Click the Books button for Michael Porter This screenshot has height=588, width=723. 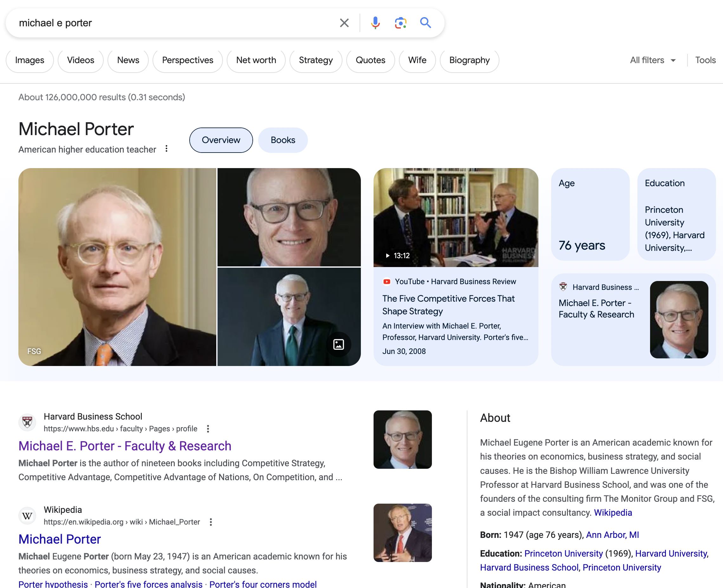point(283,140)
